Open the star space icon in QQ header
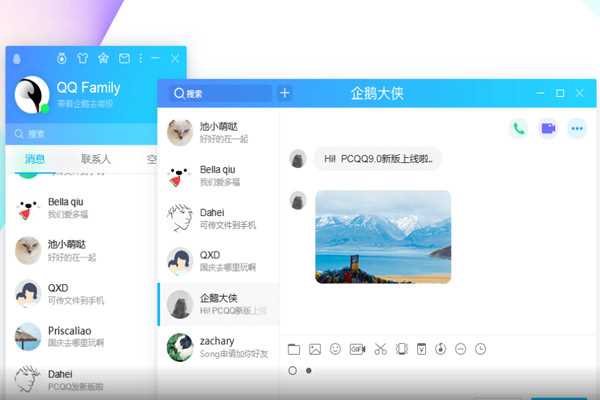The width and height of the screenshot is (600, 400). (x=103, y=58)
